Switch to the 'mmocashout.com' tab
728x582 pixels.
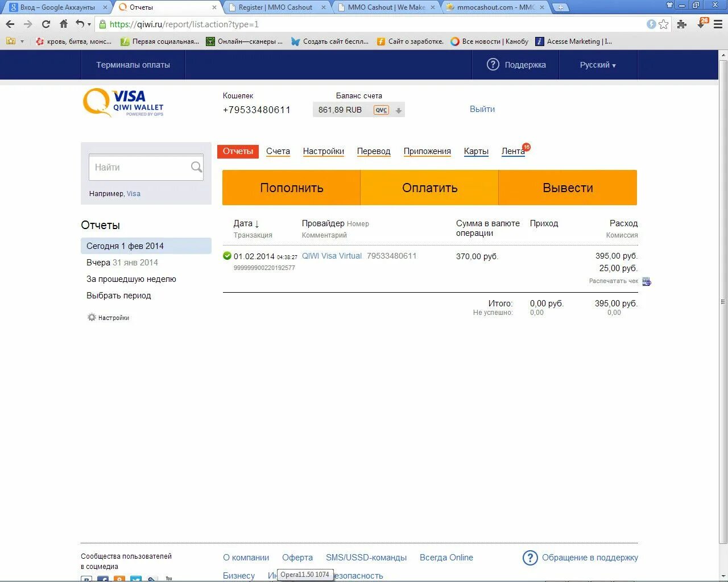click(x=495, y=7)
